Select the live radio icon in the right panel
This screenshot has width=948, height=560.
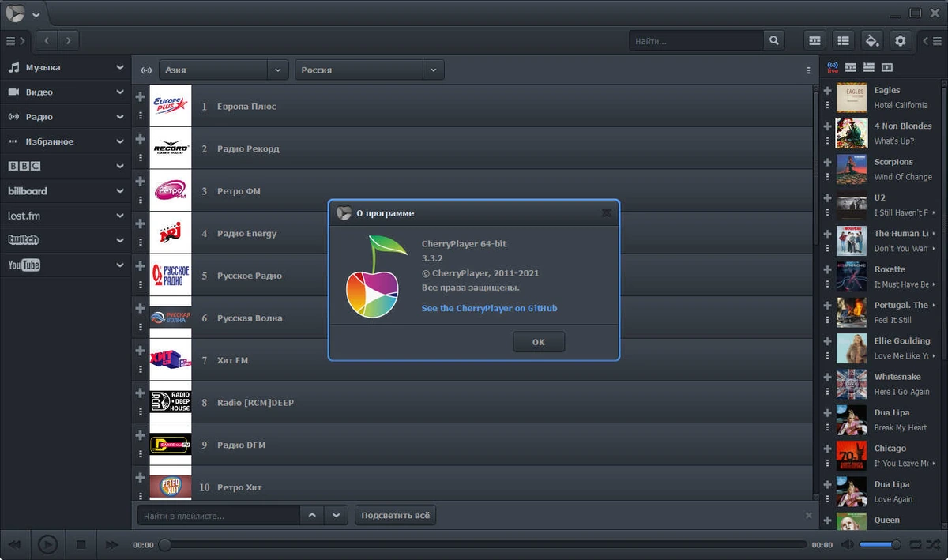pos(833,68)
